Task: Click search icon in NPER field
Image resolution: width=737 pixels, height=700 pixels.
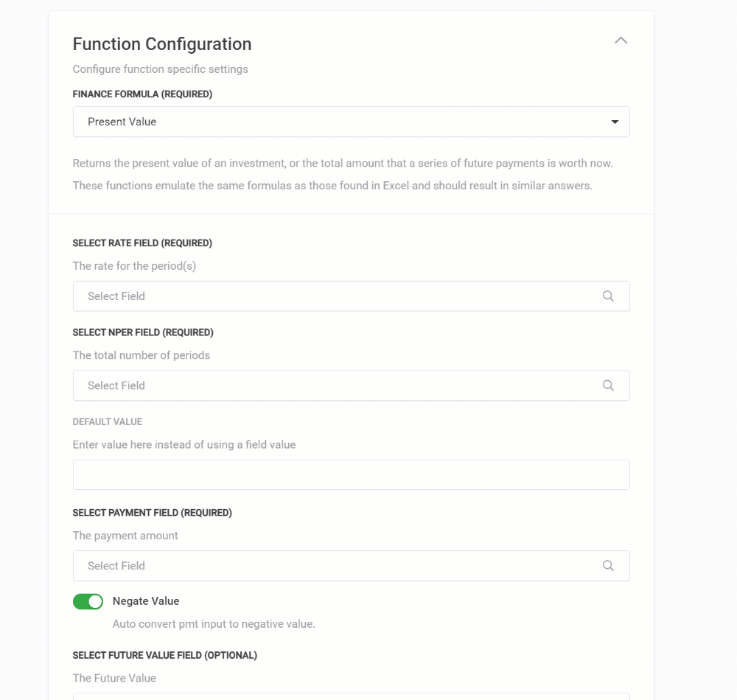Action: click(608, 385)
